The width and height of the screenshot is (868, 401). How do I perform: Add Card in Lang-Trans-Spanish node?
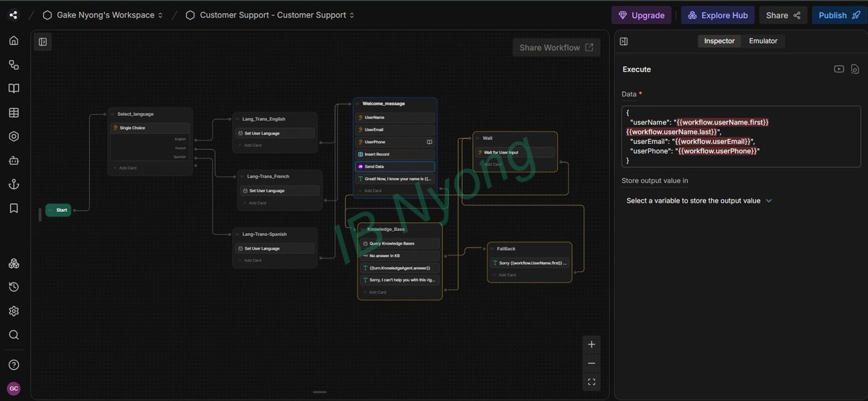tap(252, 261)
